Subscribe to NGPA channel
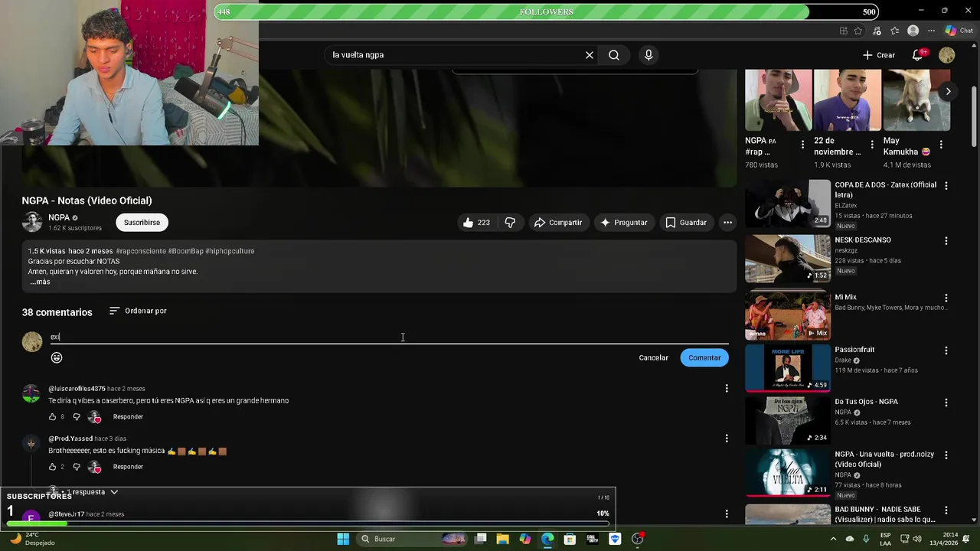This screenshot has height=551, width=980. coord(142,223)
